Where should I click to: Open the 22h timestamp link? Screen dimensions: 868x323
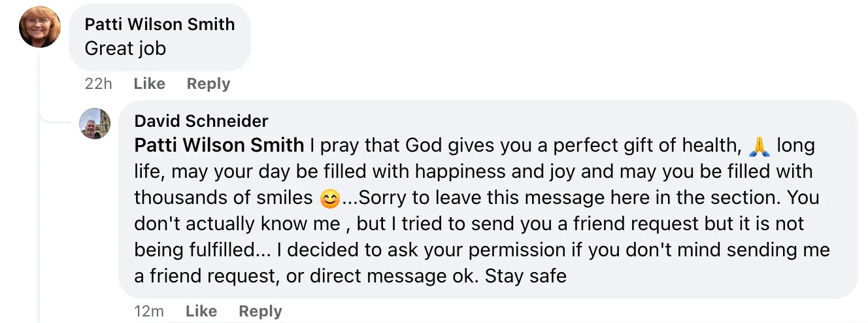99,84
